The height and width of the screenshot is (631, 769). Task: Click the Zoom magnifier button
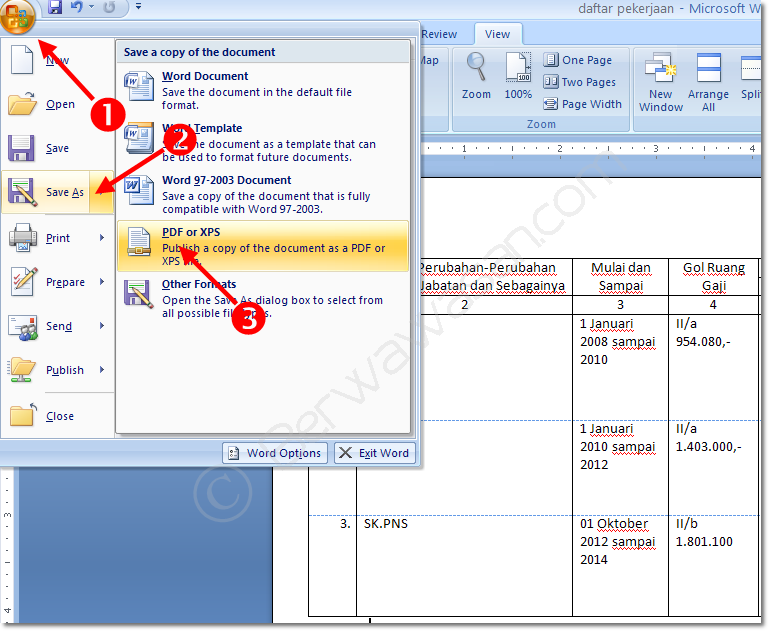pyautogui.click(x=476, y=76)
